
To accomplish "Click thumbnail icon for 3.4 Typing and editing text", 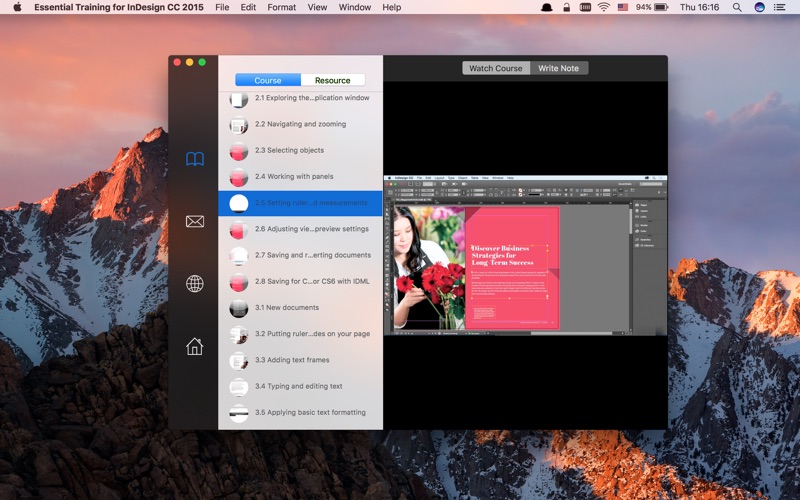I will [238, 387].
